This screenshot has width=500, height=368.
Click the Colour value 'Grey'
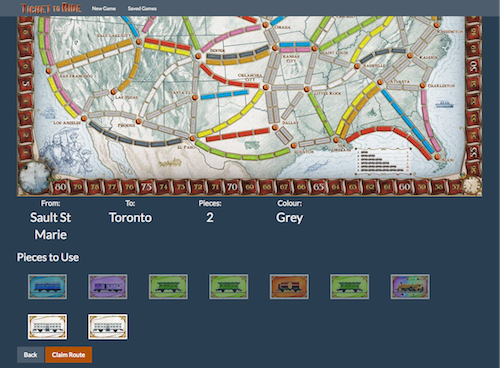point(289,218)
